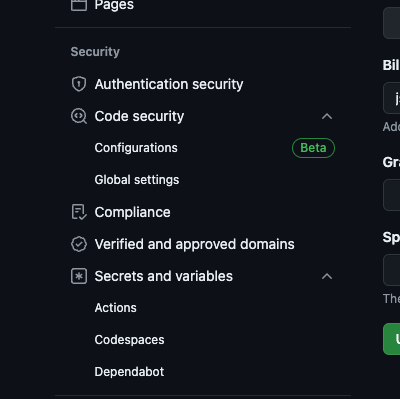This screenshot has width=400, height=399.
Task: Click the Compliance checklist icon
Action: point(79,212)
